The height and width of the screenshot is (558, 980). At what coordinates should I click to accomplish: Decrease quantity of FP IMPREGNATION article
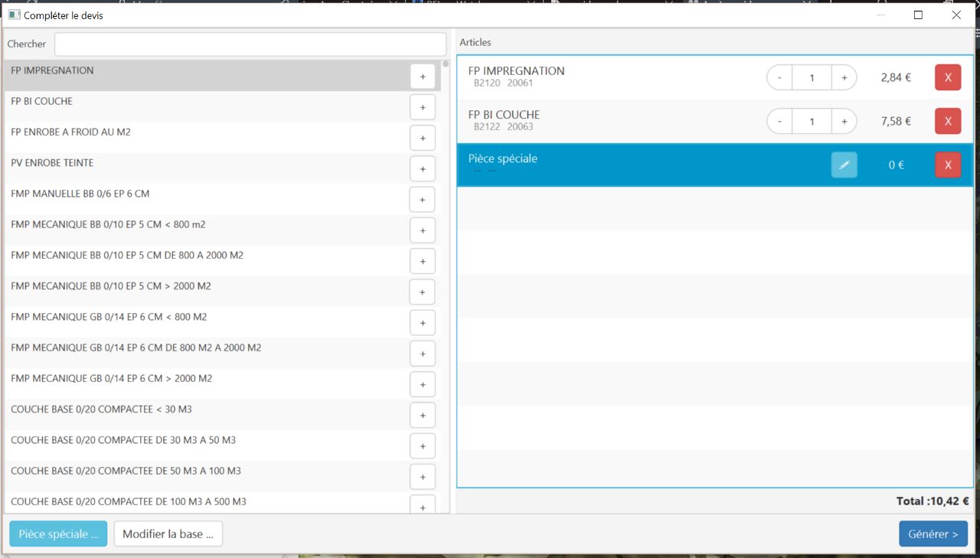click(x=779, y=77)
